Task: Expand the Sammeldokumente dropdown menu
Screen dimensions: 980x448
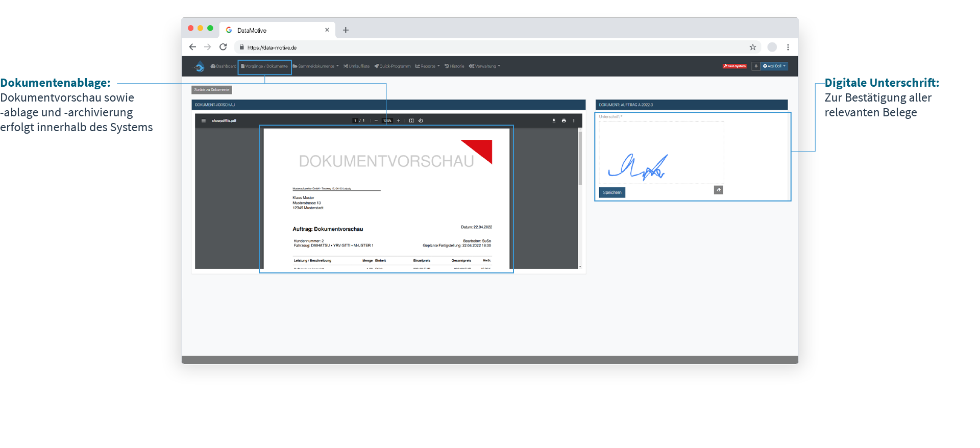Action: [315, 66]
